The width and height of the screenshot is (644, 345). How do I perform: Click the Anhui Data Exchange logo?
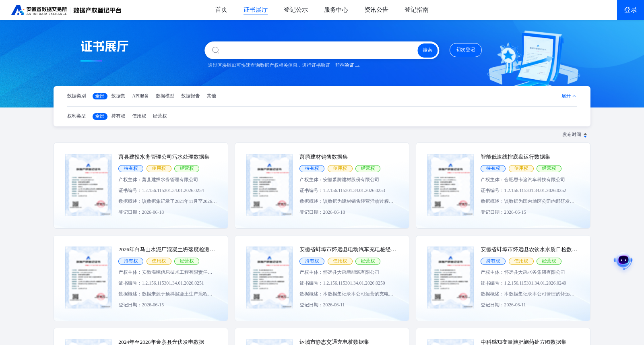39,10
